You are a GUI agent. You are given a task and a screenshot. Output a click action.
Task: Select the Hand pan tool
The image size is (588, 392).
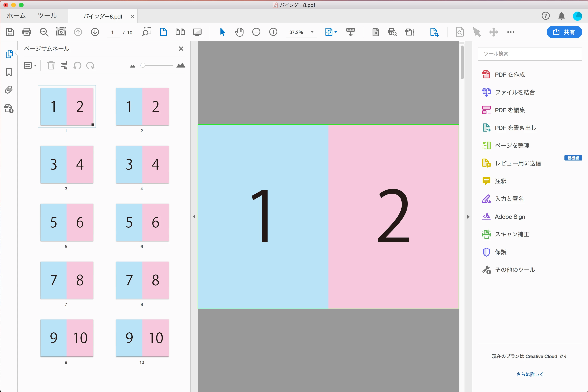239,32
